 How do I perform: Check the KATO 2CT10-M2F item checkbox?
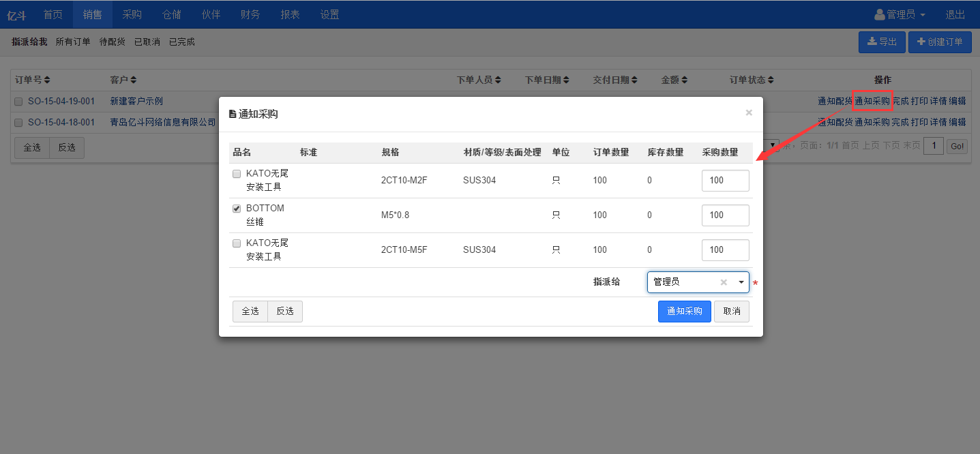pyautogui.click(x=237, y=174)
